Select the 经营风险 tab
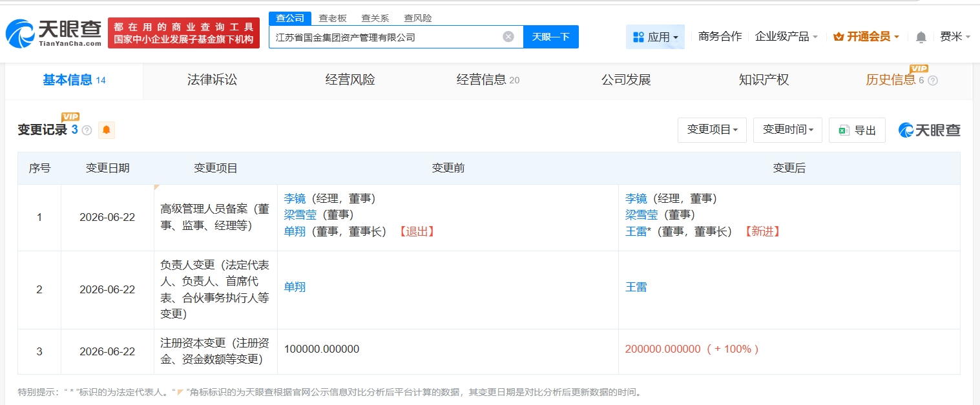The width and height of the screenshot is (980, 405). (350, 80)
